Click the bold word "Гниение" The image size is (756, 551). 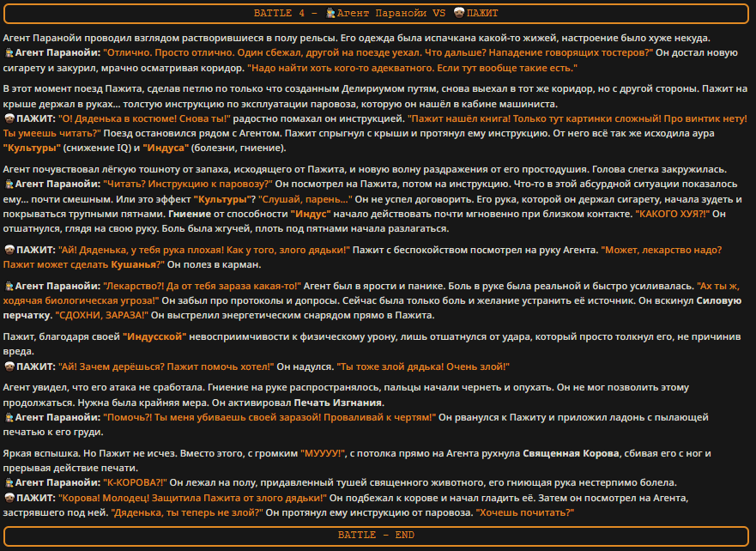(190, 214)
